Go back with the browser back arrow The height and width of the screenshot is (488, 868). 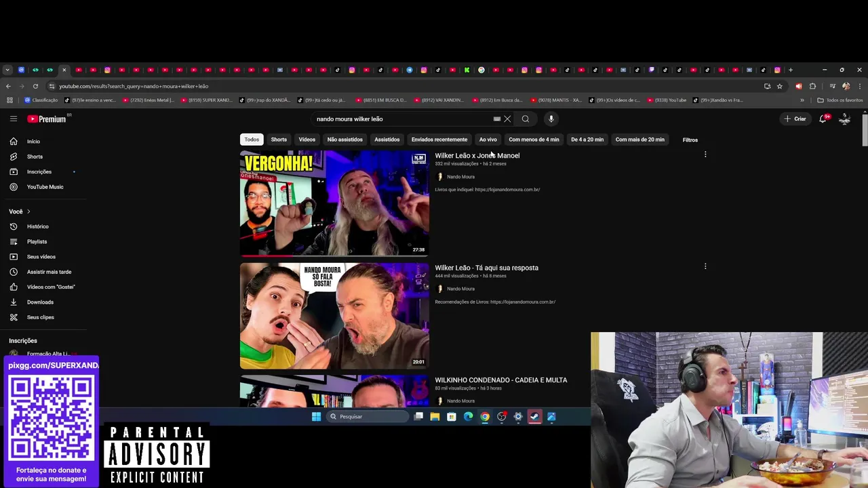pos(8,86)
